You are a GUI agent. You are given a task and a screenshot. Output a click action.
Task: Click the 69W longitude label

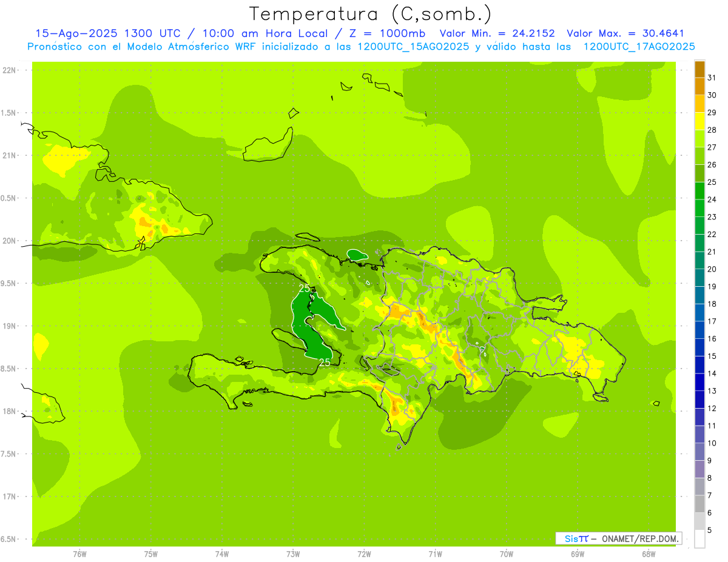[x=578, y=554]
